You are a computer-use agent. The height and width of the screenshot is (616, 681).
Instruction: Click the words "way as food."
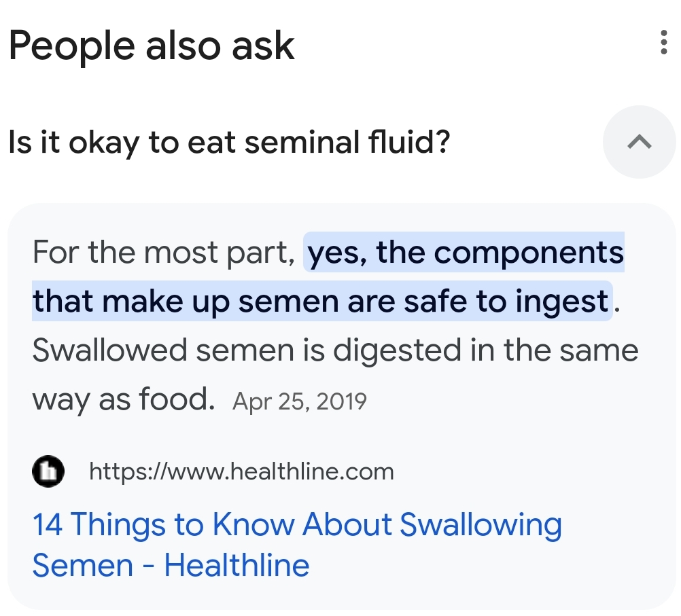(x=124, y=399)
